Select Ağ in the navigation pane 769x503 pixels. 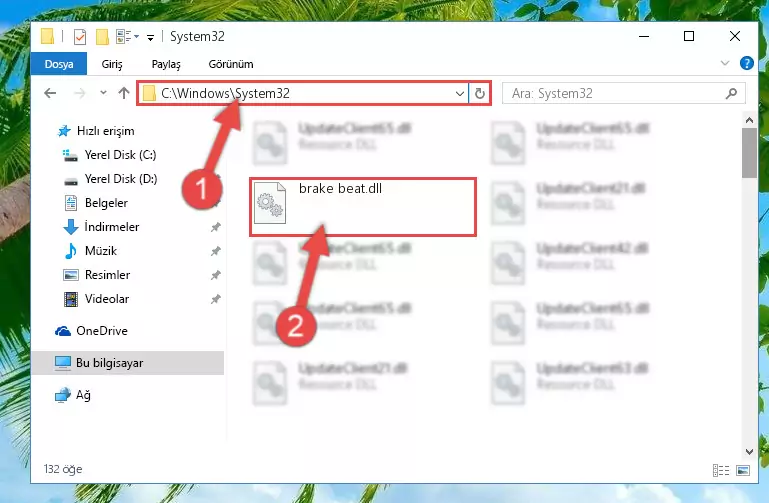point(83,395)
